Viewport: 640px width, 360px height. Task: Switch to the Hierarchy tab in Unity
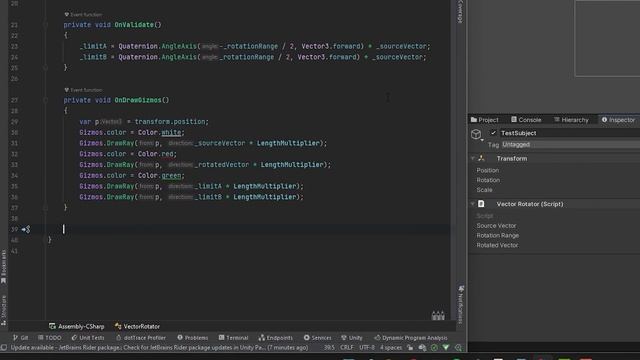point(571,120)
